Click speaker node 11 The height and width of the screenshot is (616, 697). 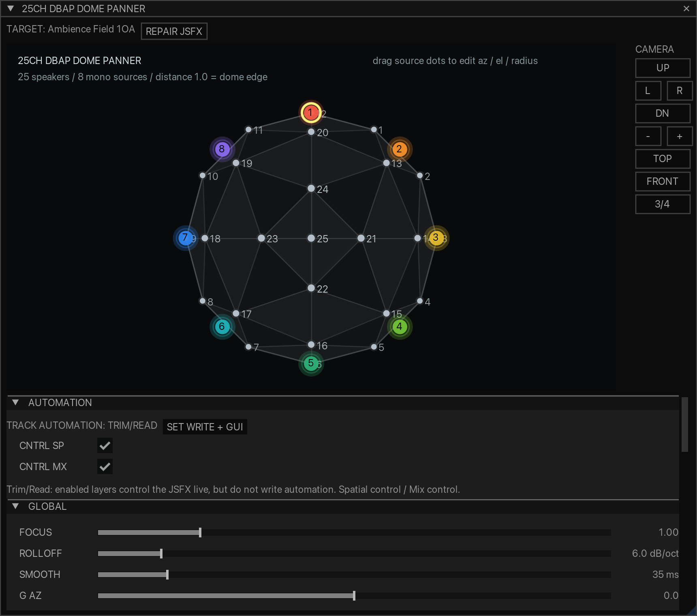click(x=248, y=130)
